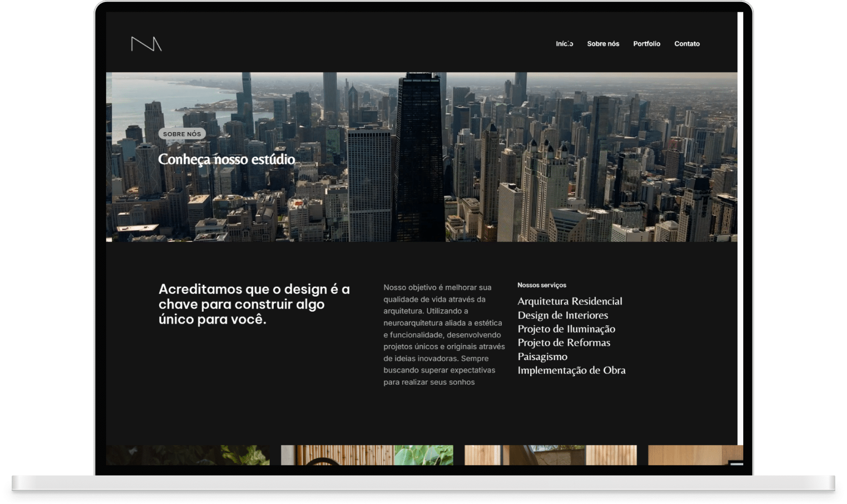The height and width of the screenshot is (504, 847).
Task: Open the third wood-panel portfolio thumbnail
Action: coord(550,455)
